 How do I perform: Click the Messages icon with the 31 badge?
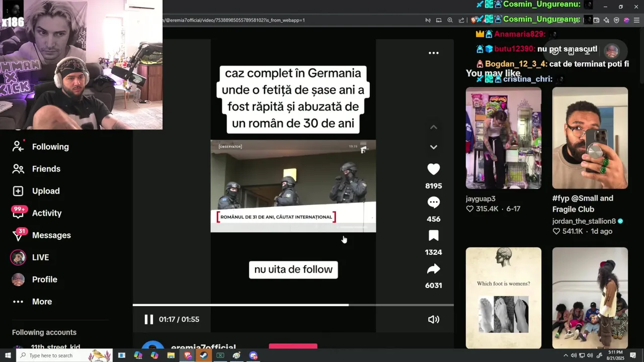click(x=18, y=235)
